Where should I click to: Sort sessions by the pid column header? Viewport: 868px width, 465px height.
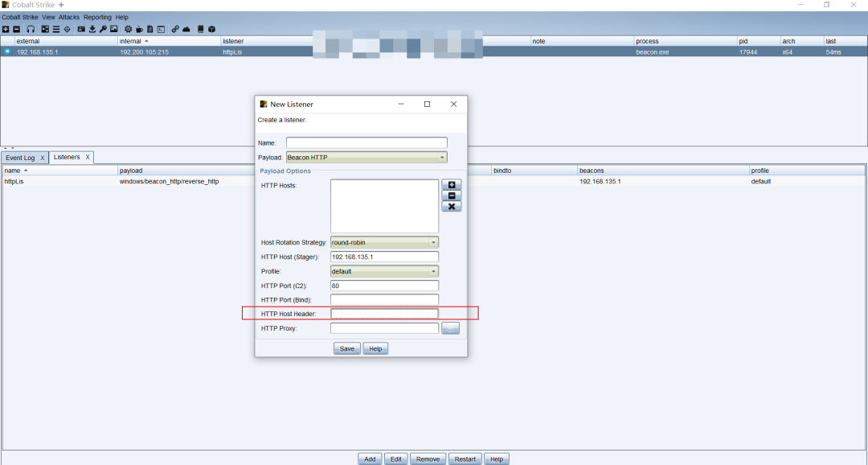(758, 41)
